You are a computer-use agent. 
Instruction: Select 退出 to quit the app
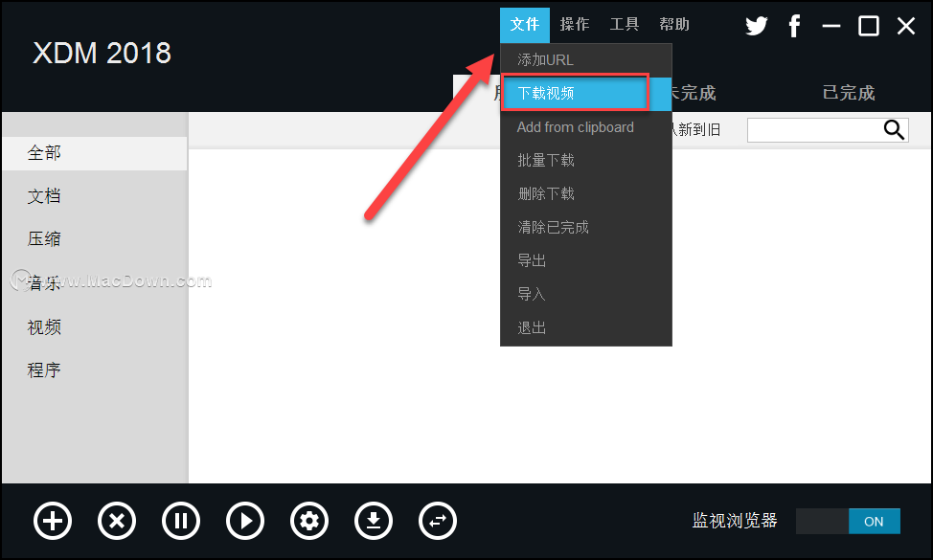(586, 327)
